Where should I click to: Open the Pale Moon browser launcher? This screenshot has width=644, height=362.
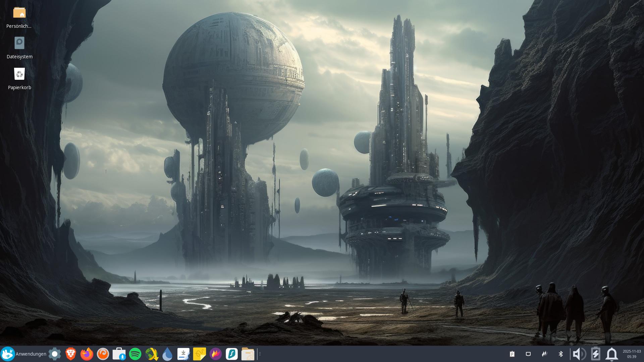point(103,354)
